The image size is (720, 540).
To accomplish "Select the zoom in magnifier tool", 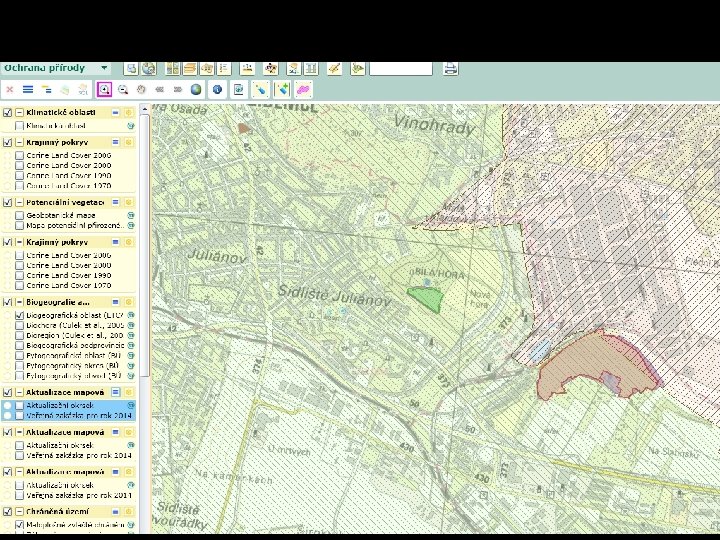I will [105, 89].
